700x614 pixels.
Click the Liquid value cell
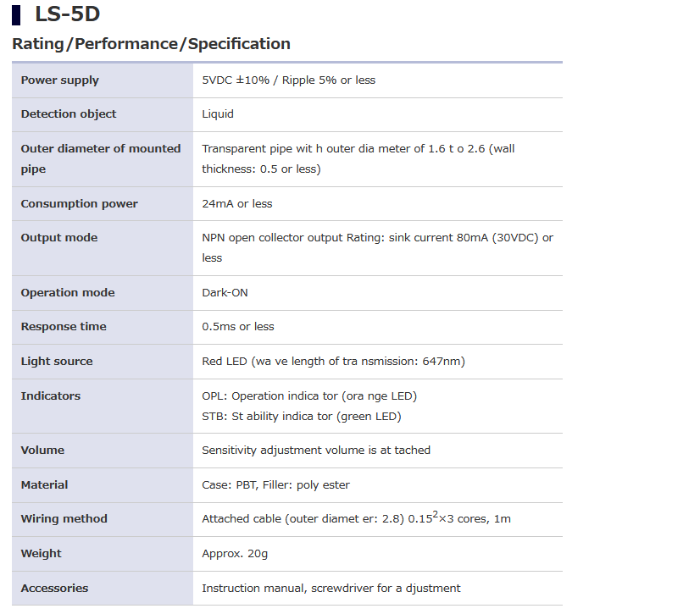(218, 114)
